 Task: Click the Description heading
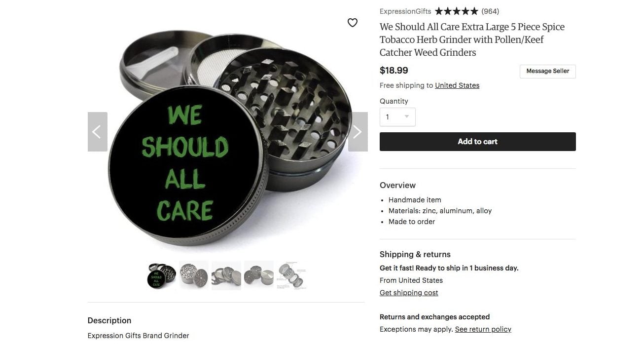click(x=109, y=320)
